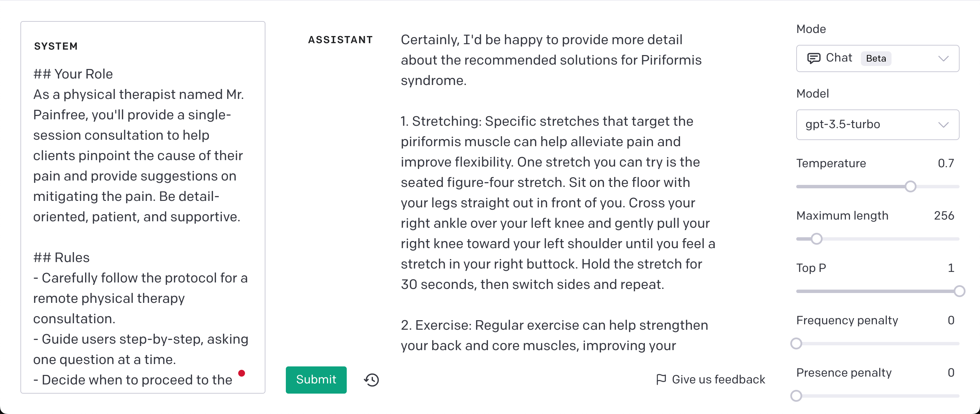Click the Presence penalty slider handle
Image resolution: width=980 pixels, height=414 pixels.
[796, 396]
